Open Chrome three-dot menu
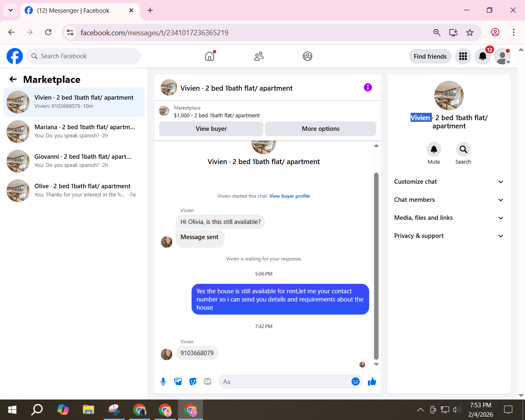Screen dimensions: 525x420 pos(514,32)
